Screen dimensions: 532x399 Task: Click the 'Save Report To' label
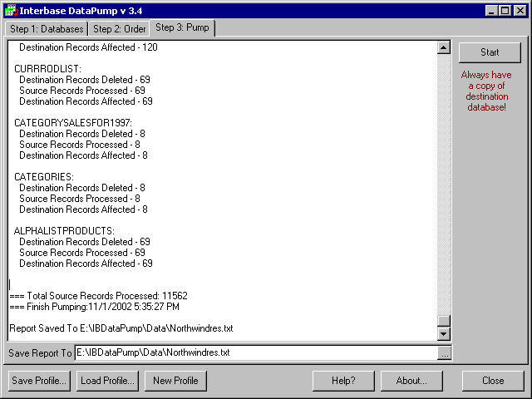click(x=40, y=353)
